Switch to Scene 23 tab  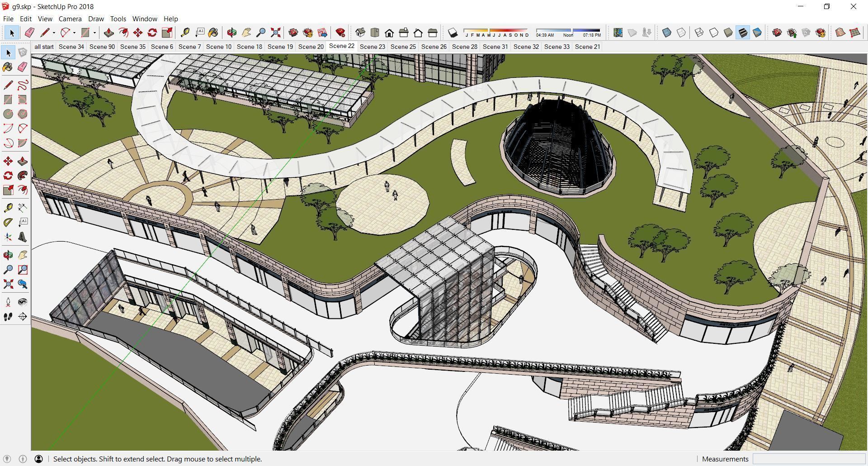[x=372, y=47]
